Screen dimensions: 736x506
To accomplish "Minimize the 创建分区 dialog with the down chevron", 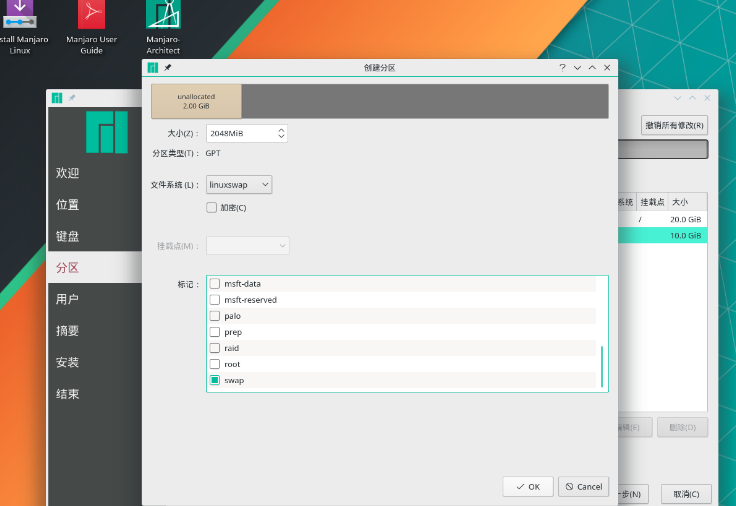I will coord(577,68).
